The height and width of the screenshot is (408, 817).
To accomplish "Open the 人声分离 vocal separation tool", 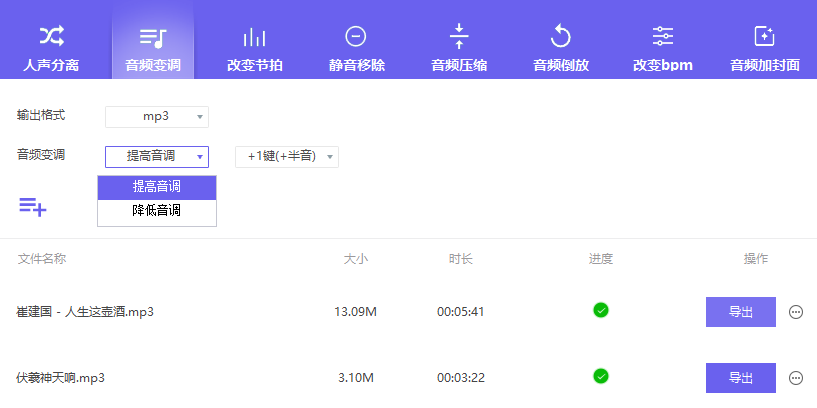I will click(x=51, y=48).
